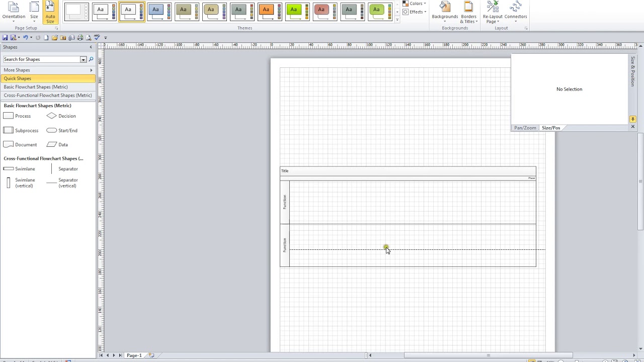Click the horizontal scrollbar right arrow
The image size is (644, 362).
tap(634, 356)
